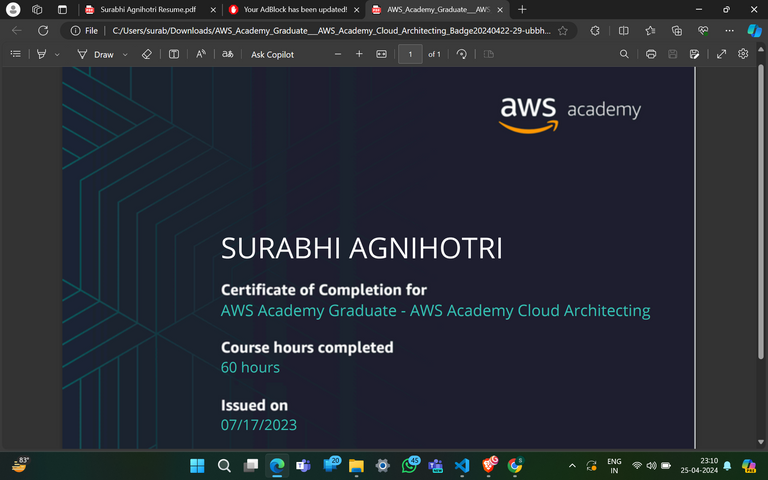The image size is (768, 480).
Task: Open the Collections panel
Action: click(x=677, y=31)
